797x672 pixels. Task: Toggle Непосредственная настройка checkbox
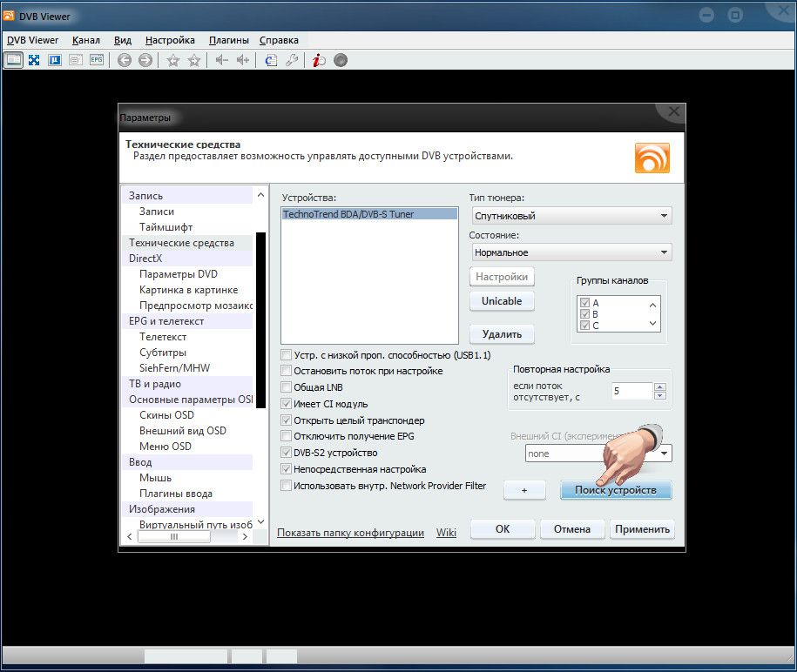[x=287, y=469]
